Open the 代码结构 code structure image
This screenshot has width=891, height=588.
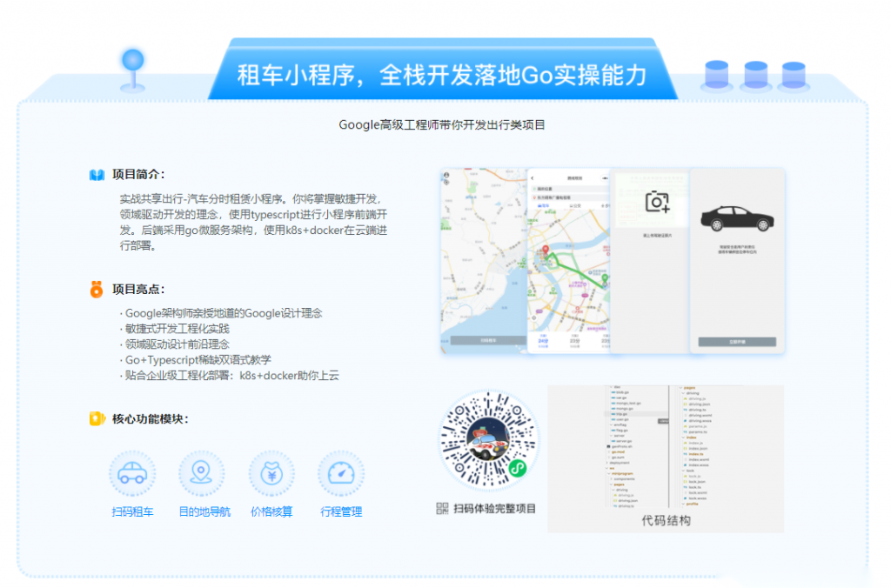click(x=666, y=458)
